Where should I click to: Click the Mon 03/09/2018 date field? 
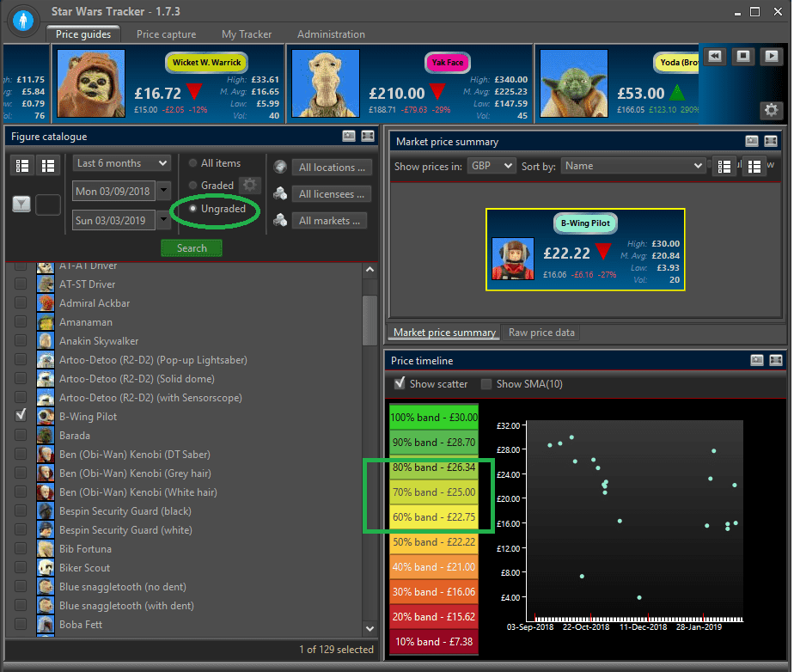click(x=113, y=191)
